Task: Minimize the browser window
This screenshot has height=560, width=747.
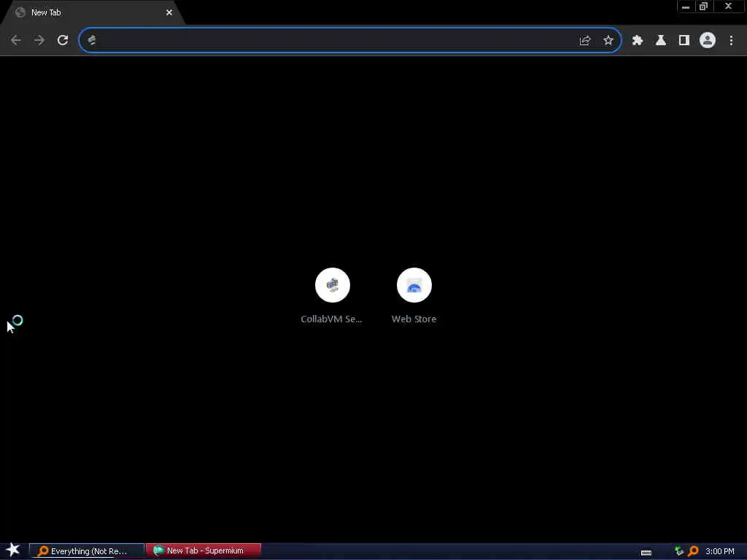Action: click(686, 7)
